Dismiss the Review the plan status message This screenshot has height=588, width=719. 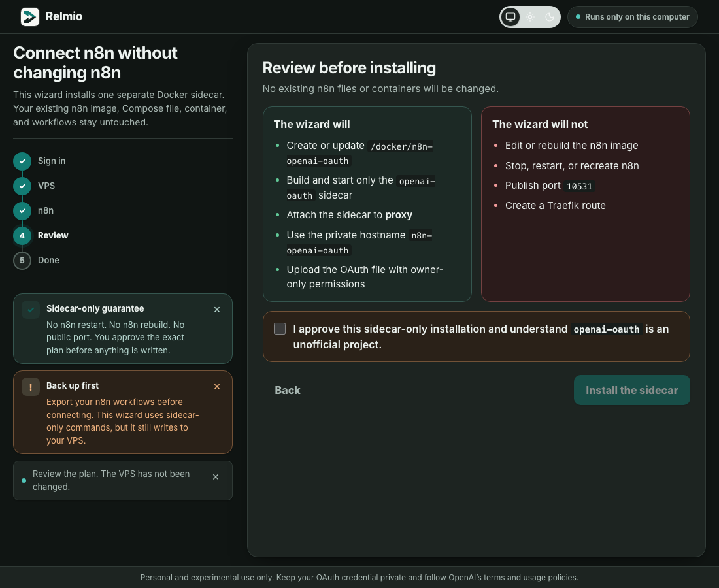click(x=216, y=477)
